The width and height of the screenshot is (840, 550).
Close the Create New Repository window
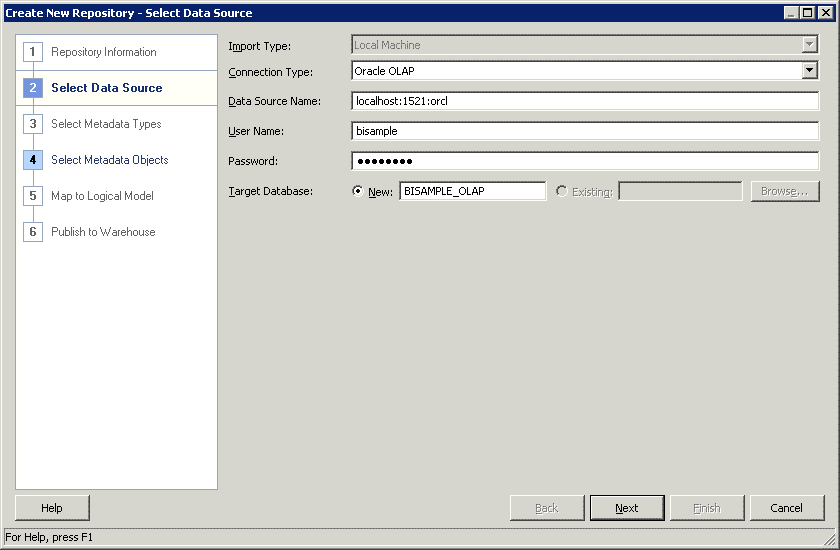(826, 12)
